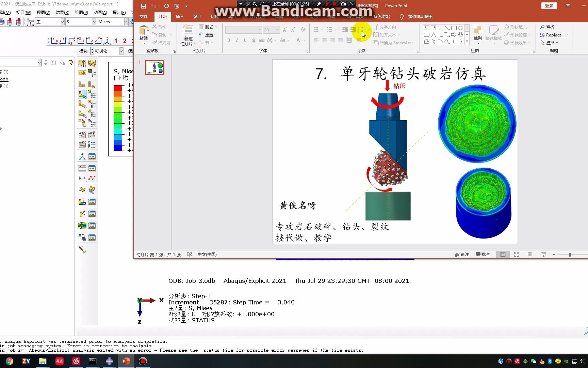Decrease font size with smaller A icon
588x368 pixels.
(x=293, y=30)
